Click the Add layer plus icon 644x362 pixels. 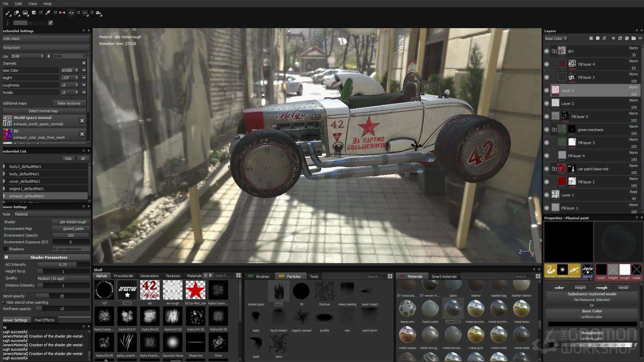click(613, 38)
